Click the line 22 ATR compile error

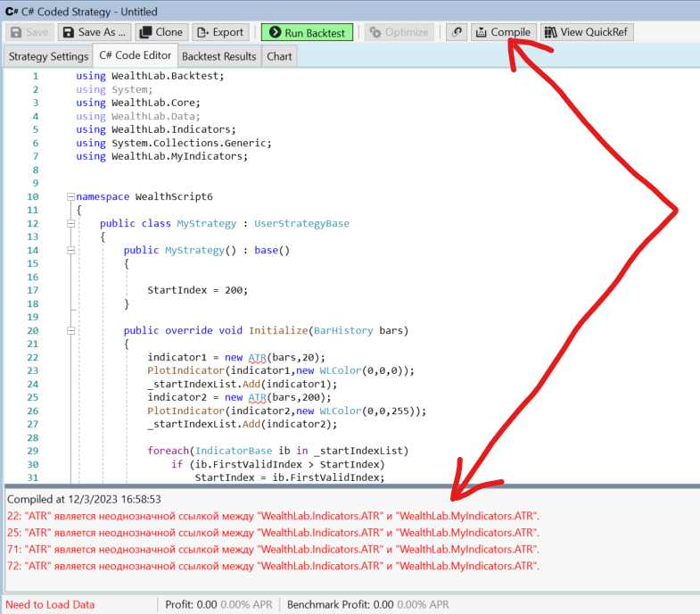[x=273, y=517]
